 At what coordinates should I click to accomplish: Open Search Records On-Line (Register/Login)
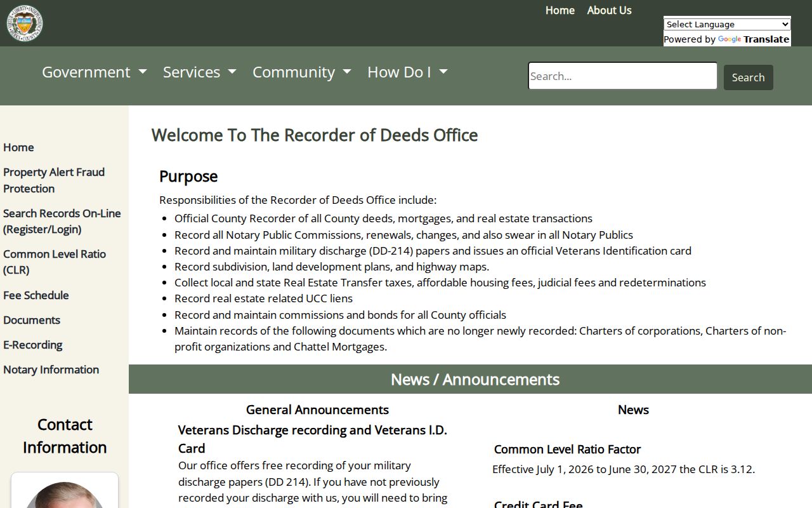point(62,221)
